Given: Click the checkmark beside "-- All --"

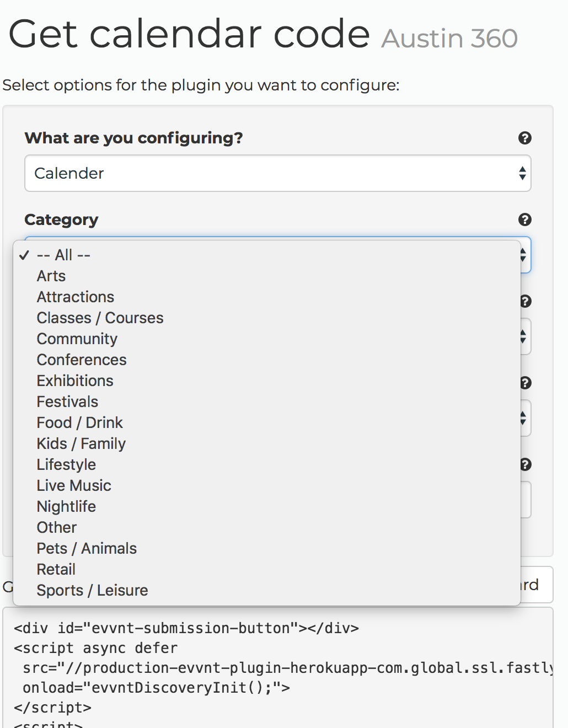Looking at the screenshot, I should click(x=24, y=255).
